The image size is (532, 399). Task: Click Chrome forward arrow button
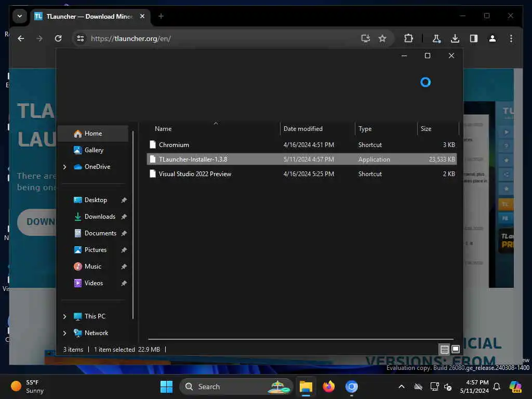tap(39, 38)
